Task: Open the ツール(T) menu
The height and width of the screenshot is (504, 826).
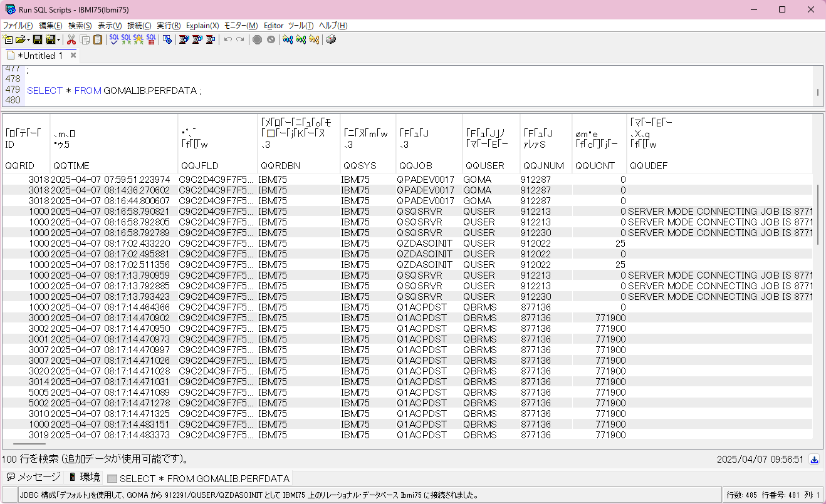Action: click(x=301, y=26)
